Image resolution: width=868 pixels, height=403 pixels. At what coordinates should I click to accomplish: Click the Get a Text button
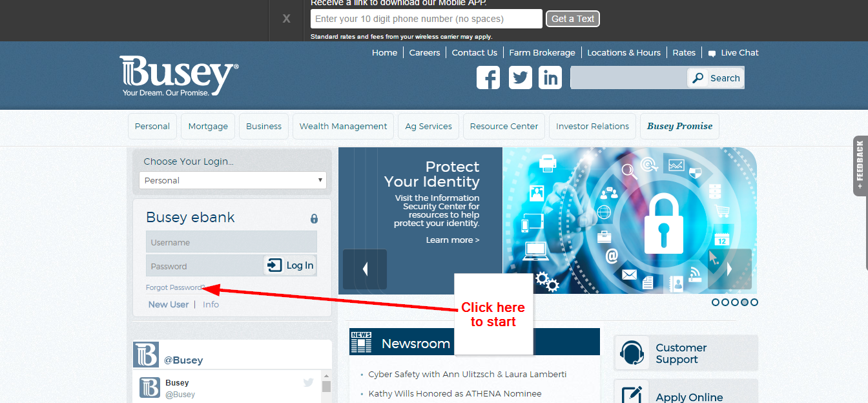click(x=573, y=19)
